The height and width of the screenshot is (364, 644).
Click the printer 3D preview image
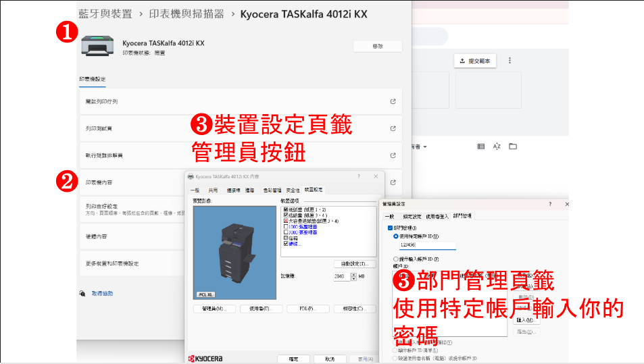(x=234, y=253)
